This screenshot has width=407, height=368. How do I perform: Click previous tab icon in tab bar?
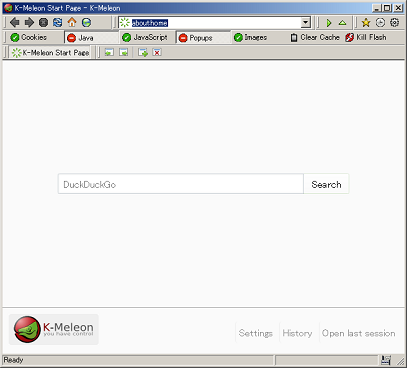109,52
